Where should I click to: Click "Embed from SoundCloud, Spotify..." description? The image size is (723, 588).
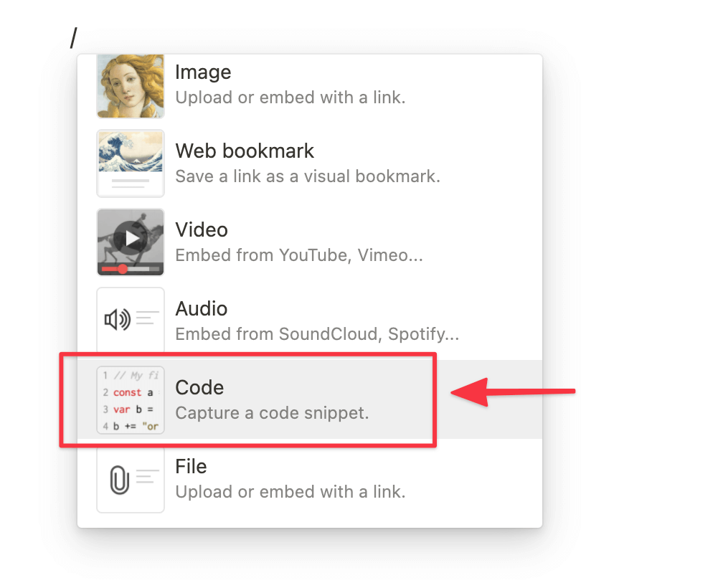(317, 333)
